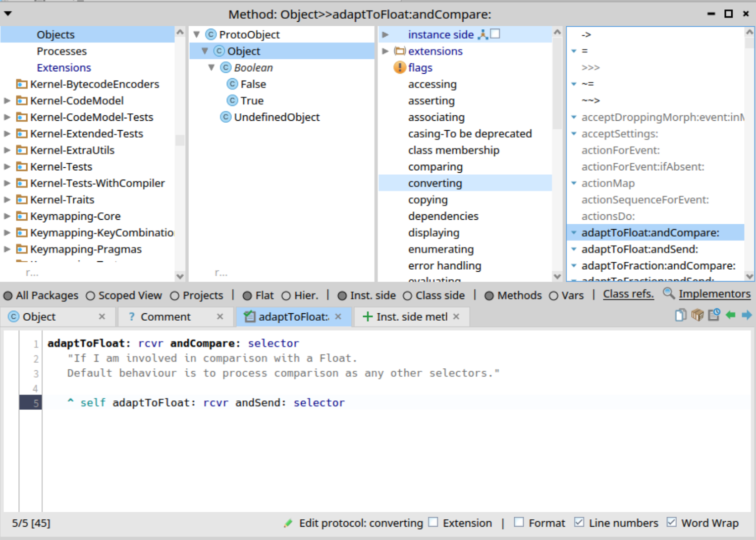Click the window menu arrow in title bar
This screenshot has height=540, width=756.
(x=8, y=13)
